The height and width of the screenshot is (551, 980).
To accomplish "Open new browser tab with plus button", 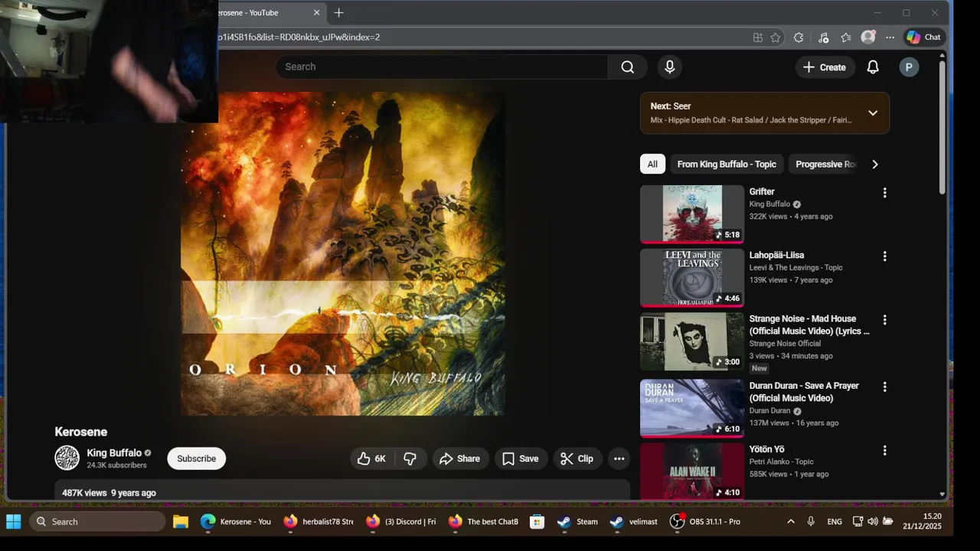I will coord(338,12).
